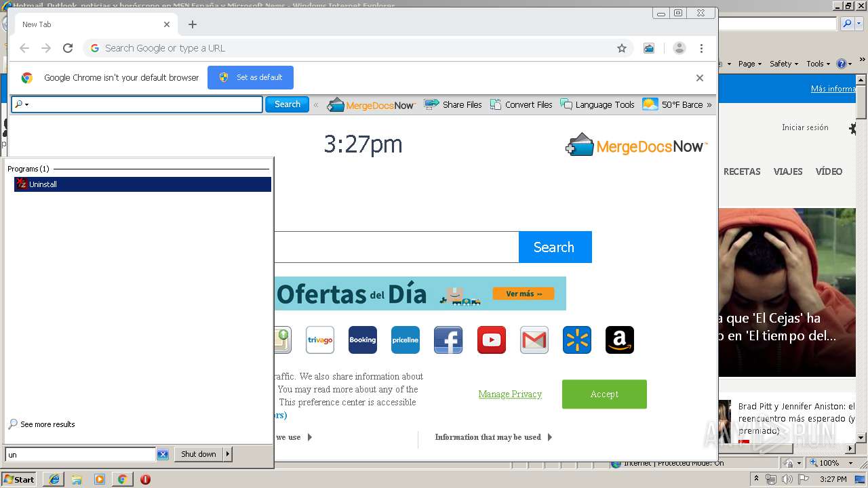868x488 pixels.
Task: Bookmark this page with the star icon
Action: click(621, 48)
